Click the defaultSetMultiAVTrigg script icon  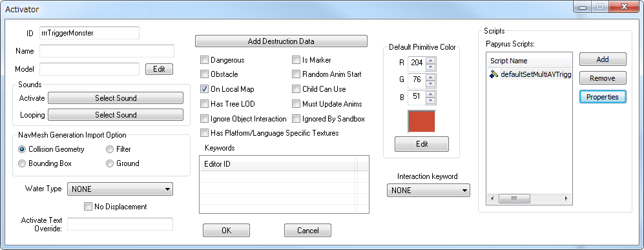point(494,74)
